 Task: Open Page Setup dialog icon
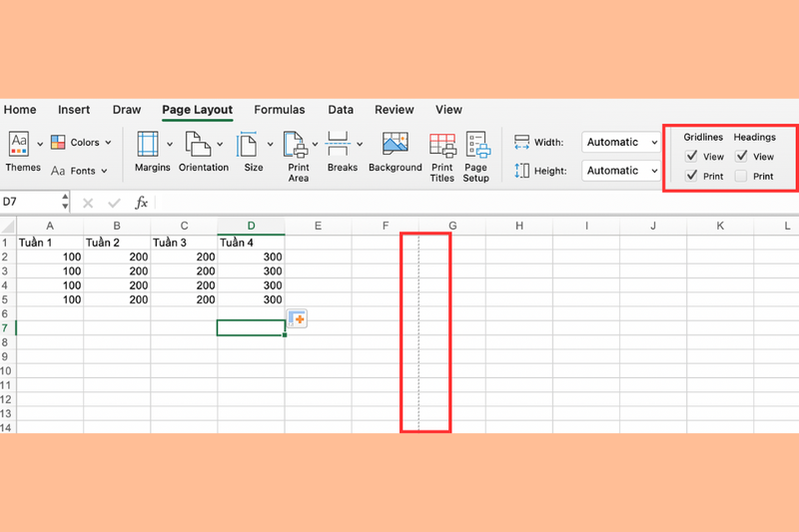tap(477, 145)
